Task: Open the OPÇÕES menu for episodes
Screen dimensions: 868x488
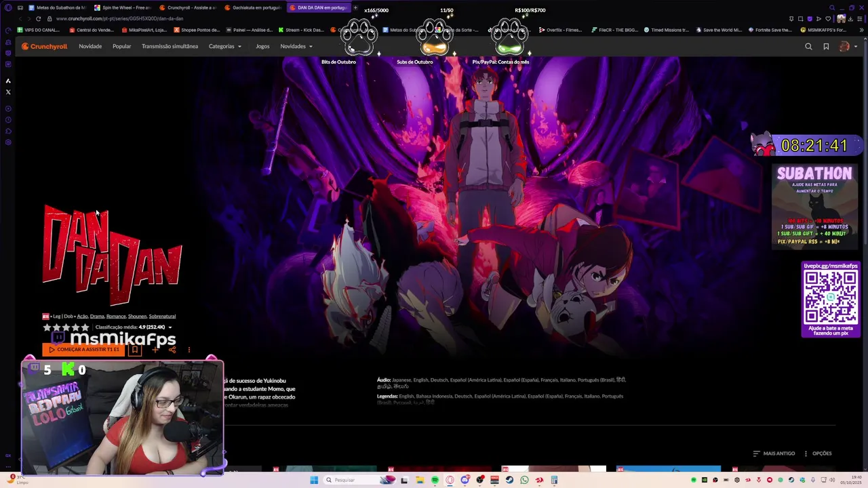Action: (x=817, y=453)
